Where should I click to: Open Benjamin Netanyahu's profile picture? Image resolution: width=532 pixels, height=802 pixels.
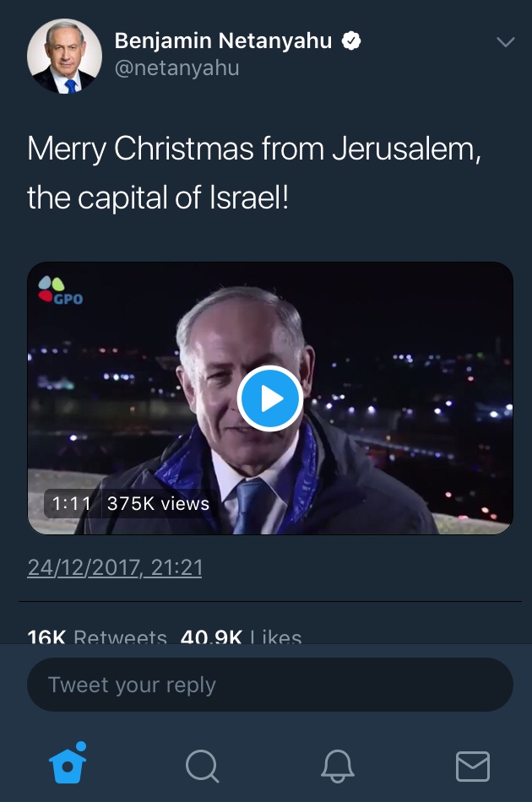(x=65, y=56)
